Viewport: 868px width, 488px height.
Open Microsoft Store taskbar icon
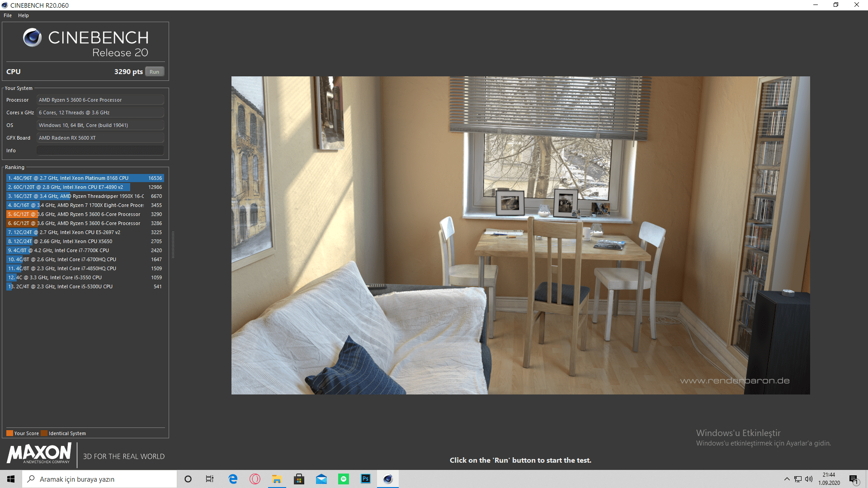pos(299,479)
